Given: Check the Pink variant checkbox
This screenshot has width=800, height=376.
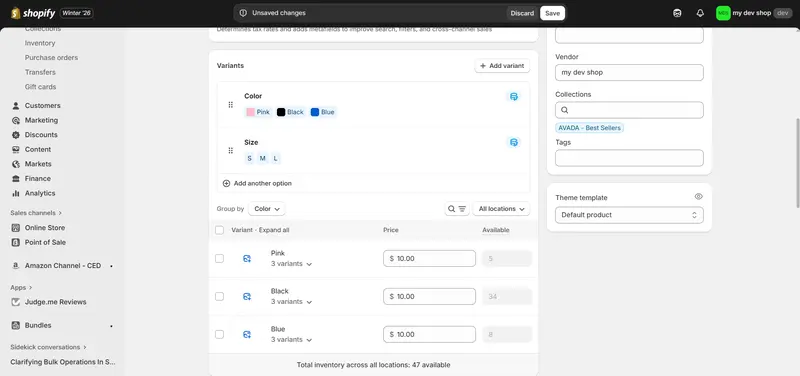Looking at the screenshot, I should tap(219, 259).
